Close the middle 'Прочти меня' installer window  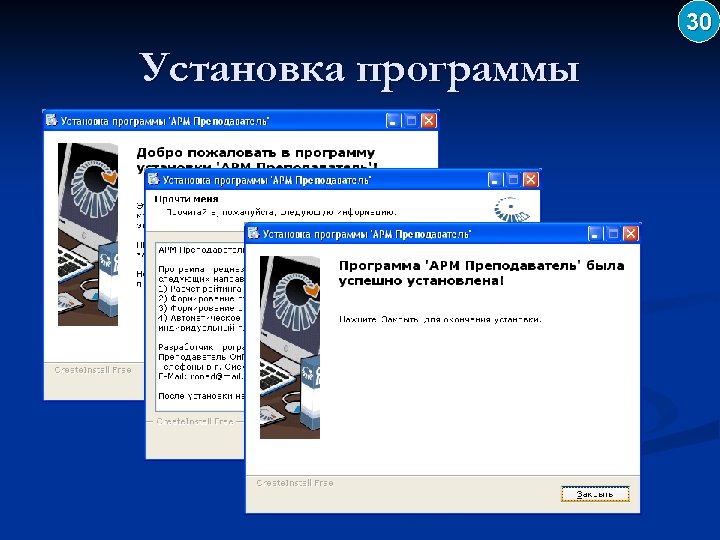[x=531, y=180]
